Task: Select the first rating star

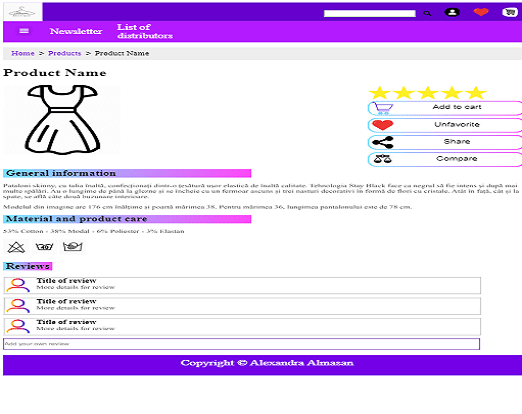Action: tap(380, 93)
